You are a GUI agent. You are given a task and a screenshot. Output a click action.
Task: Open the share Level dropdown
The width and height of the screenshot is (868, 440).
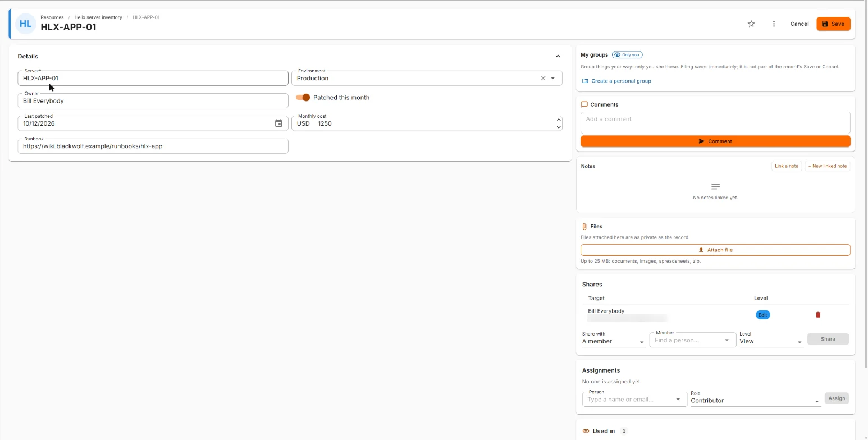point(771,341)
